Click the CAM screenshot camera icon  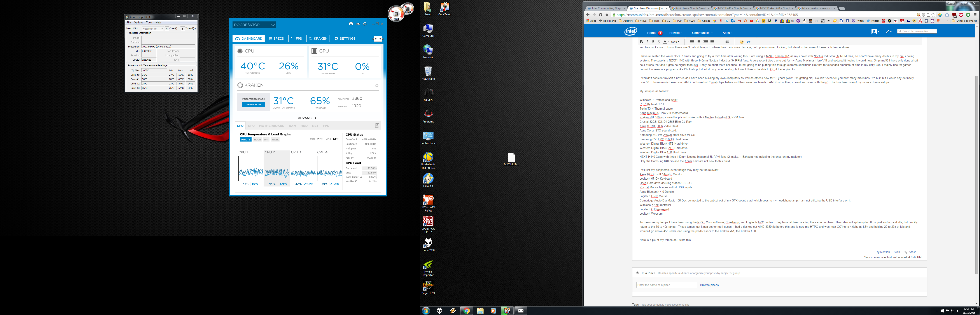click(x=351, y=24)
